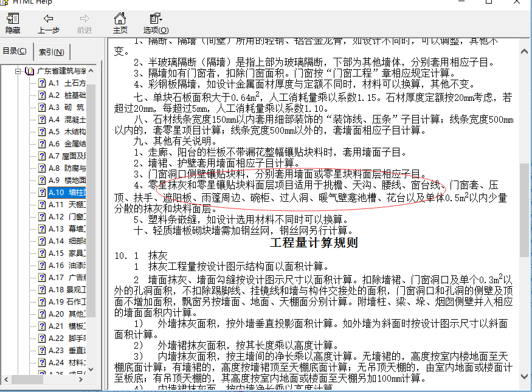The height and width of the screenshot is (392, 532).
Task: Click content pane scroll-down arrow
Action: (x=524, y=376)
